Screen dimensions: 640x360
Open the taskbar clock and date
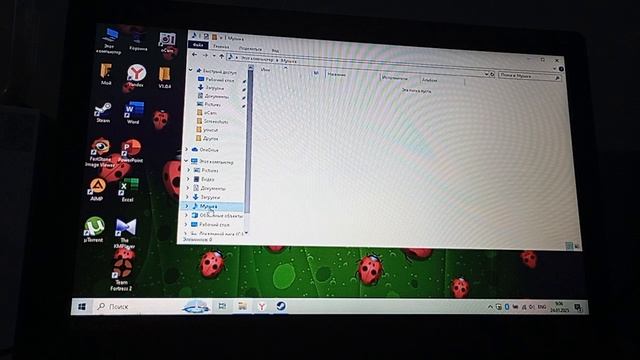559,307
